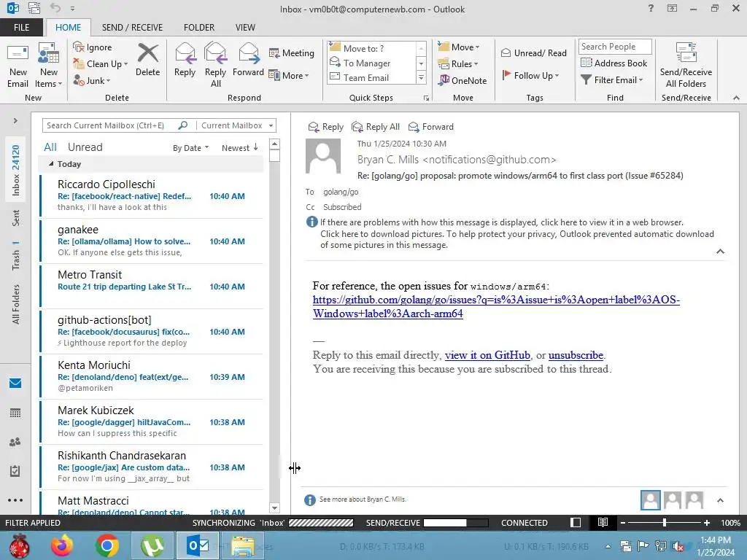Forward the message from the ribbon
This screenshot has width=747, height=560.
tap(248, 60)
